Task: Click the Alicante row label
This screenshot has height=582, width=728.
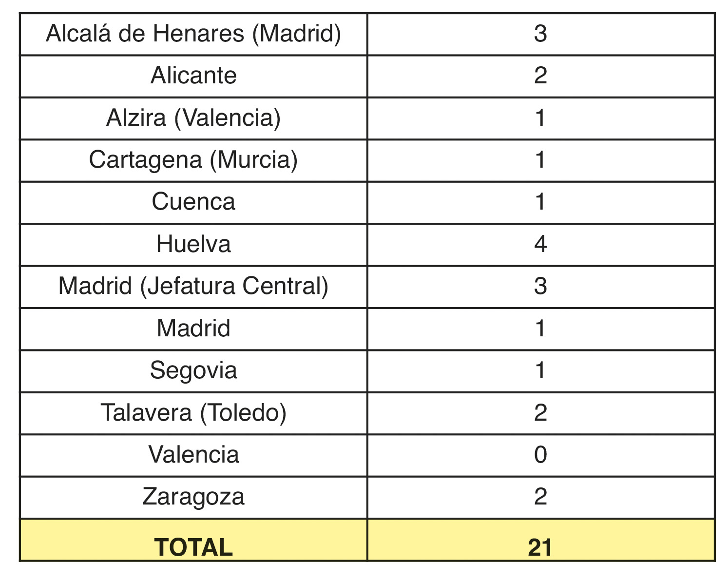Action: point(193,76)
